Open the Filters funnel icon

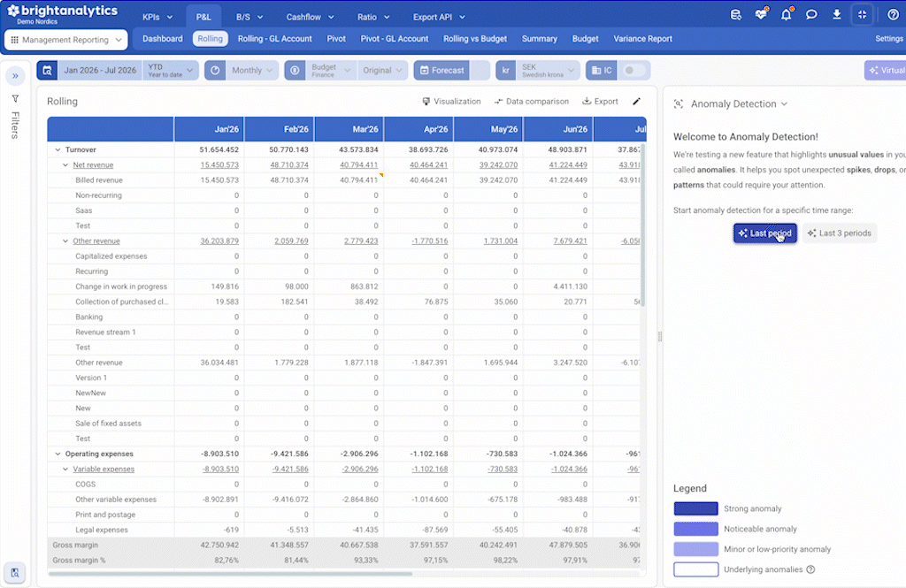[x=16, y=99]
